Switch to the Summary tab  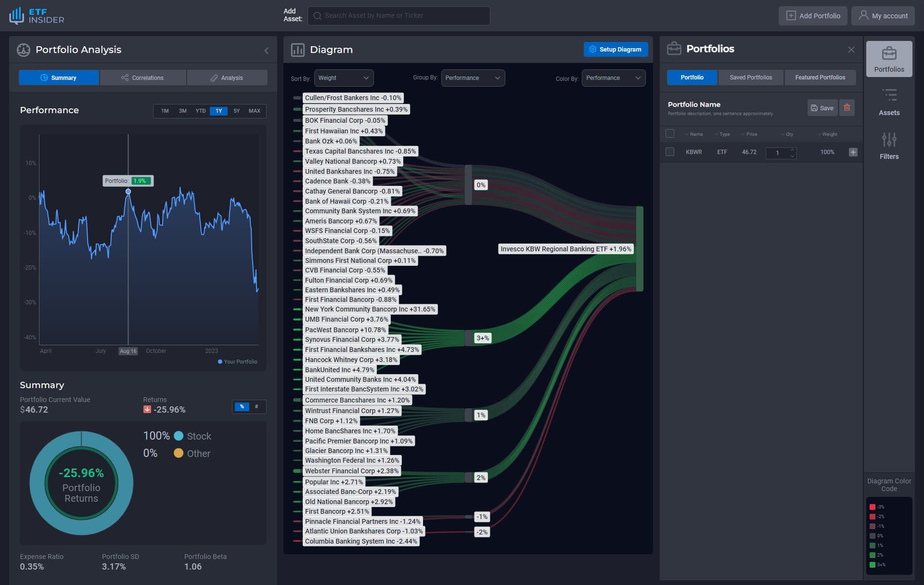[59, 78]
